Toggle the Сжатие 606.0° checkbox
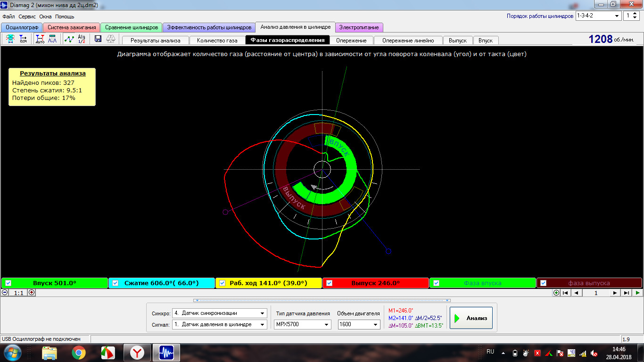This screenshot has height=362, width=644. point(115,283)
